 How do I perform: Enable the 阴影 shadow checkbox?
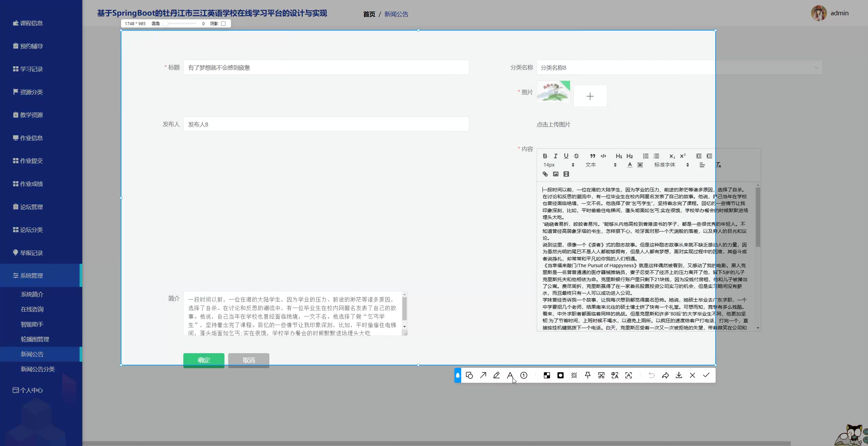coord(223,24)
